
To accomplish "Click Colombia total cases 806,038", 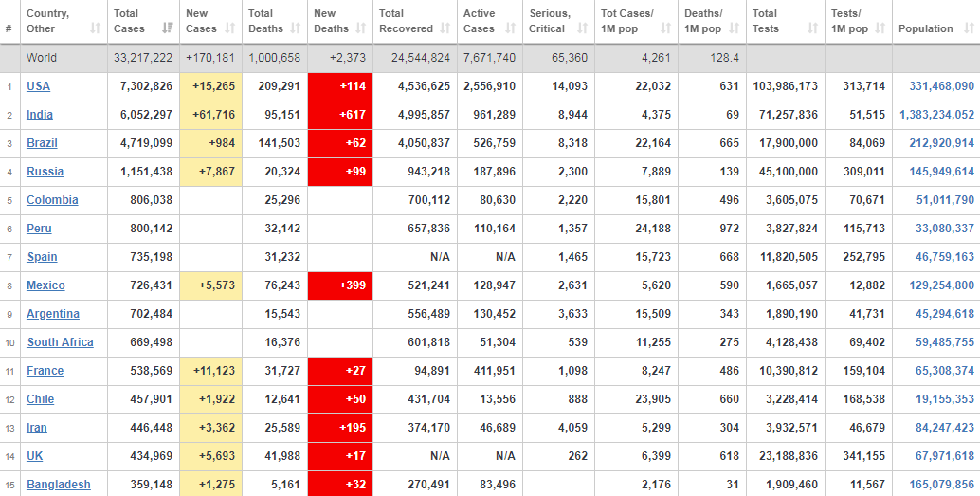I will (150, 200).
